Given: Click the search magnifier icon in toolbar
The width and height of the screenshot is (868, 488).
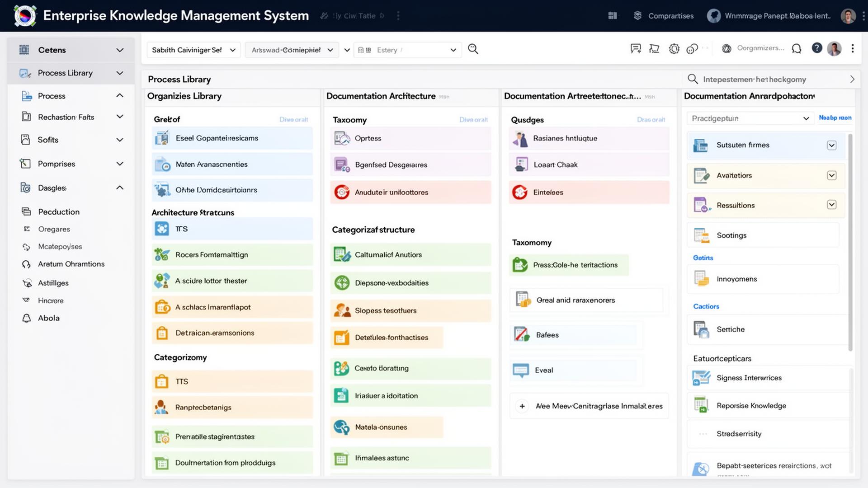Looking at the screenshot, I should coord(473,49).
